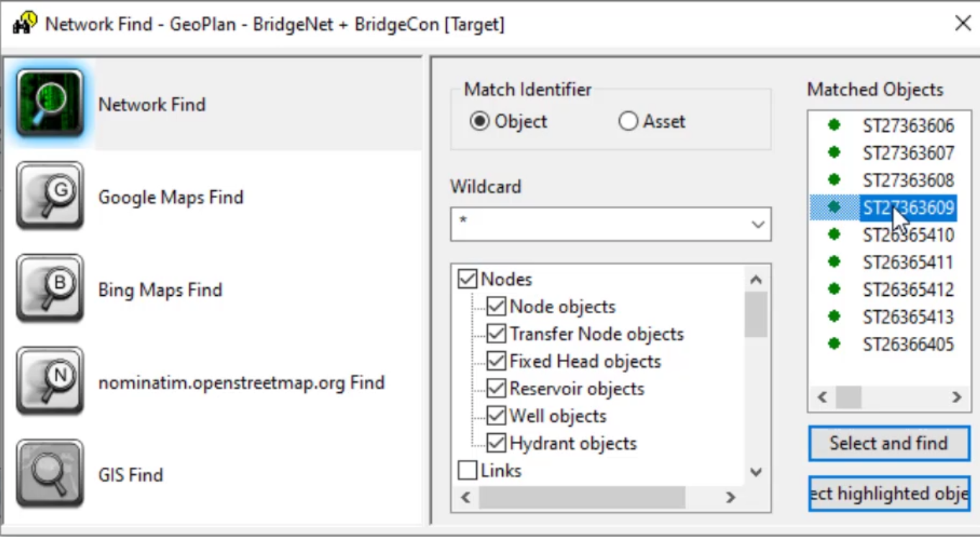Screen dimensions: 980x537
Task: Toggle the Nodes parent checkbox
Action: point(468,279)
